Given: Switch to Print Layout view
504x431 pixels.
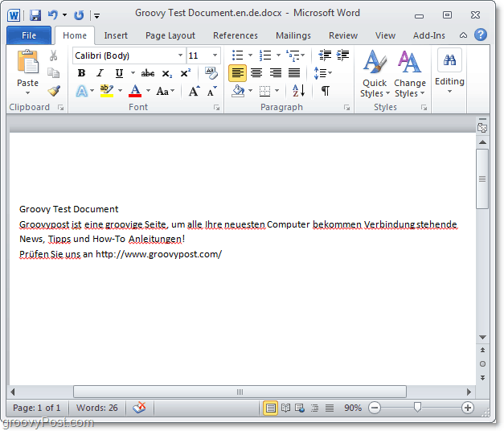Looking at the screenshot, I should pyautogui.click(x=270, y=408).
